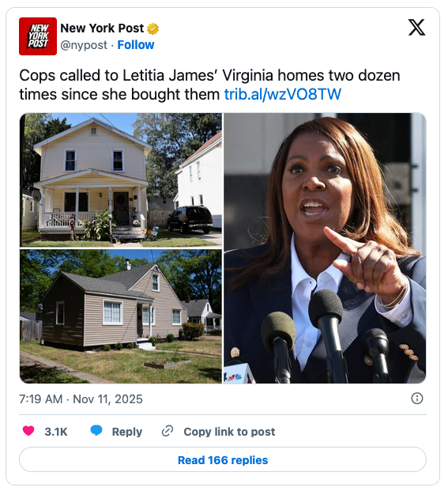Image resolution: width=448 pixels, height=491 pixels.
Task: Open the trib.al/wzVO8TW link
Action: pyautogui.click(x=283, y=94)
